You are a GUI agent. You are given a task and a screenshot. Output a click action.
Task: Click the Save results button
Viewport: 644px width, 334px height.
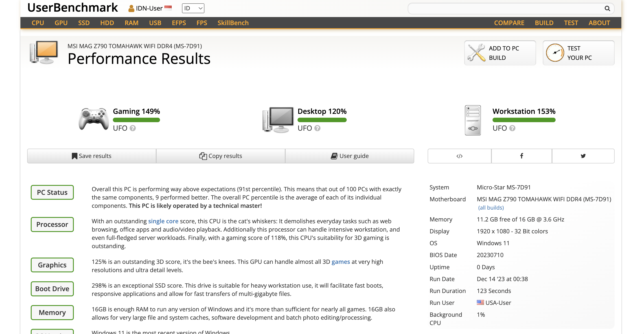[x=92, y=156]
